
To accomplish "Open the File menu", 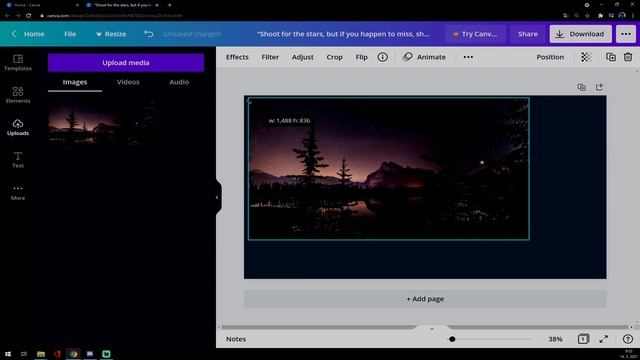I will click(70, 34).
